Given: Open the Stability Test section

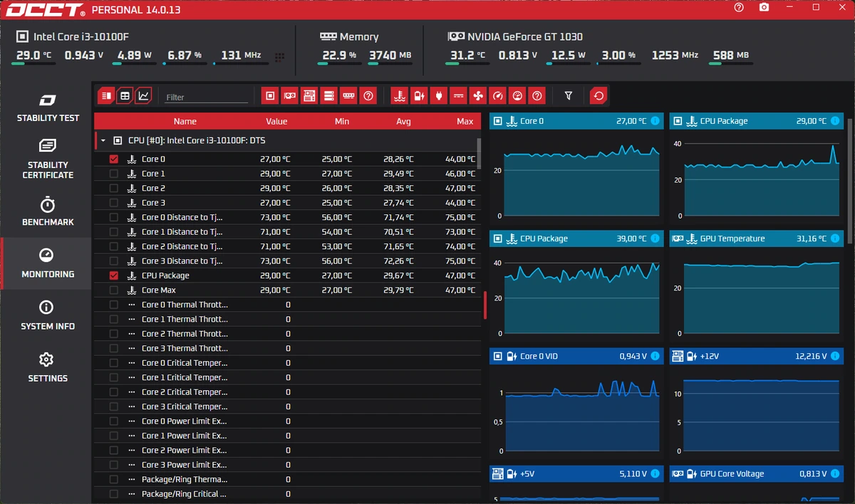Looking at the screenshot, I should tap(48, 108).
